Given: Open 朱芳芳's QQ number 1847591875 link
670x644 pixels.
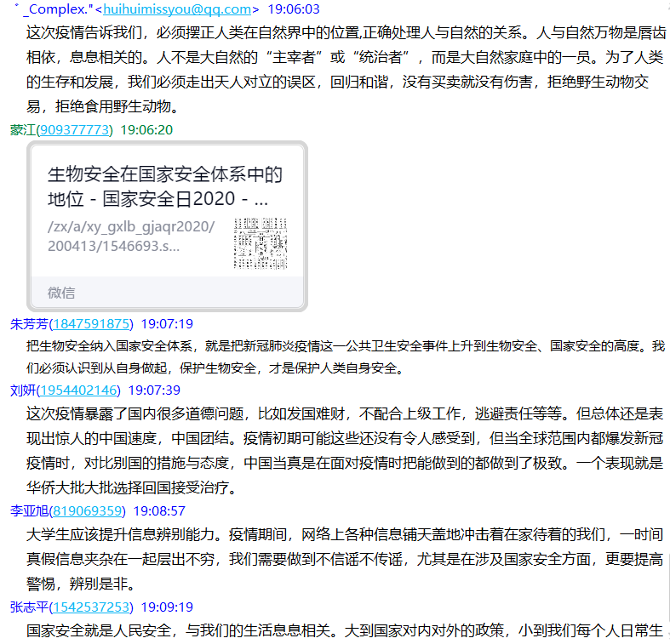Looking at the screenshot, I should (x=92, y=324).
